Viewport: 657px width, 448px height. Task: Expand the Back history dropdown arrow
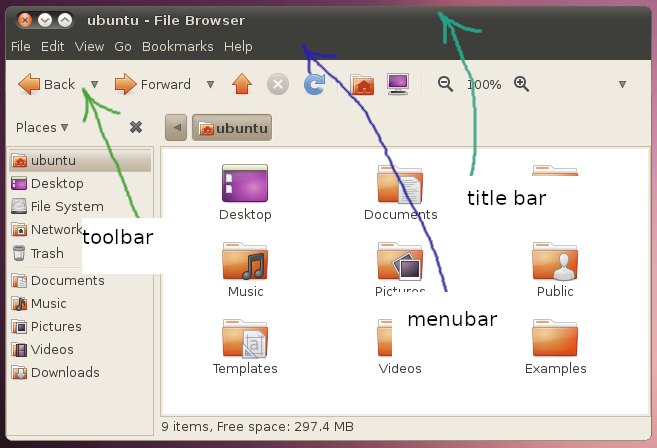(x=95, y=85)
